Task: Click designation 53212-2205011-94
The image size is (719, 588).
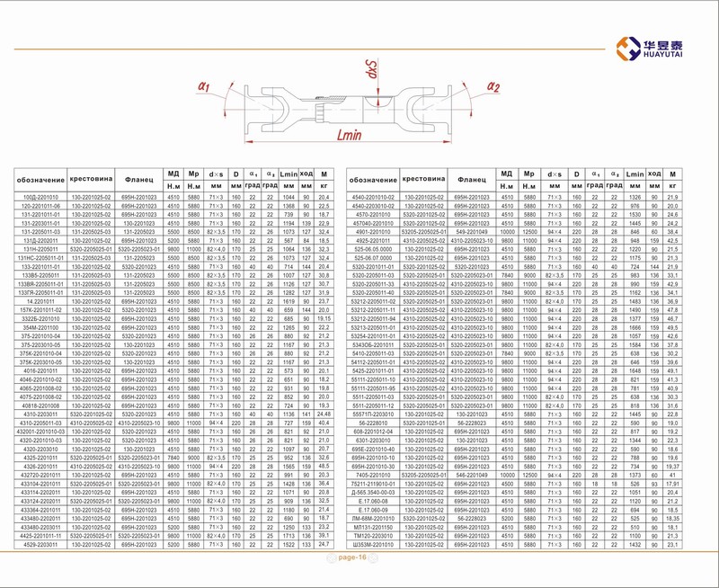Action: (373, 319)
